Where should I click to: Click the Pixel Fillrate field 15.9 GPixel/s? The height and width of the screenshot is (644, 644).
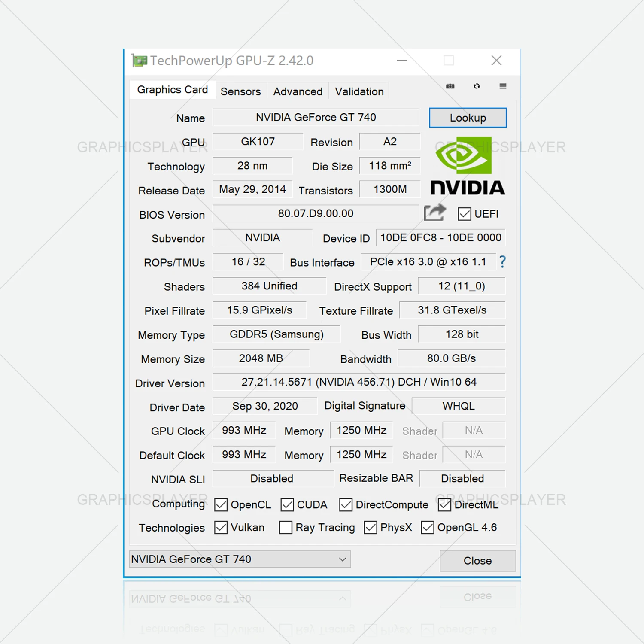[x=260, y=310]
